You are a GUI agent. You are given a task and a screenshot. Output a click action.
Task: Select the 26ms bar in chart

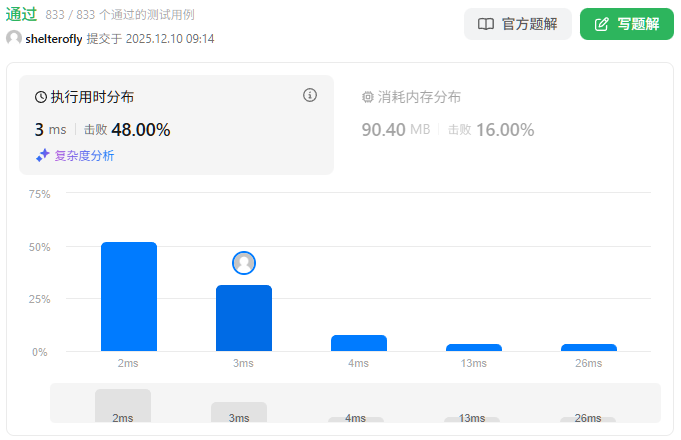tap(589, 347)
